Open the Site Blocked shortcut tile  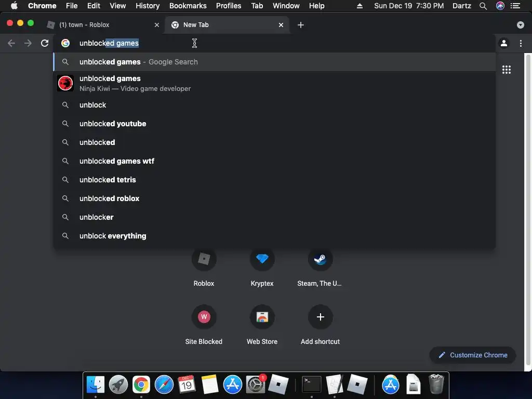click(x=204, y=317)
